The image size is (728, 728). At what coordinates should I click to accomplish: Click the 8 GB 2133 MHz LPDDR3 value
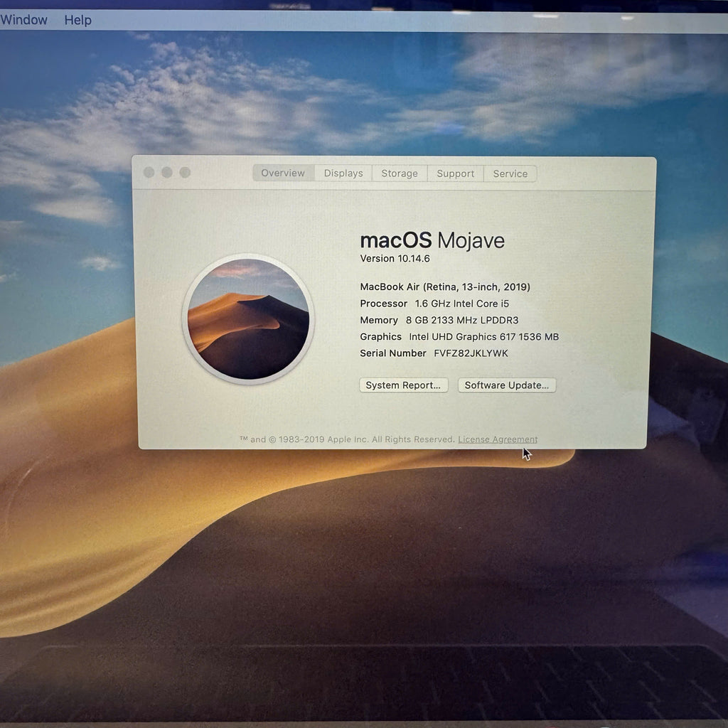tap(462, 321)
